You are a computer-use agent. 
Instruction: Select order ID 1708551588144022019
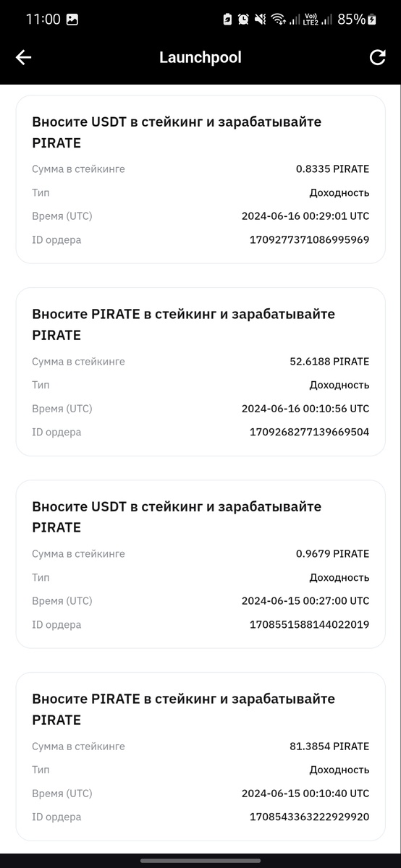pos(309,624)
